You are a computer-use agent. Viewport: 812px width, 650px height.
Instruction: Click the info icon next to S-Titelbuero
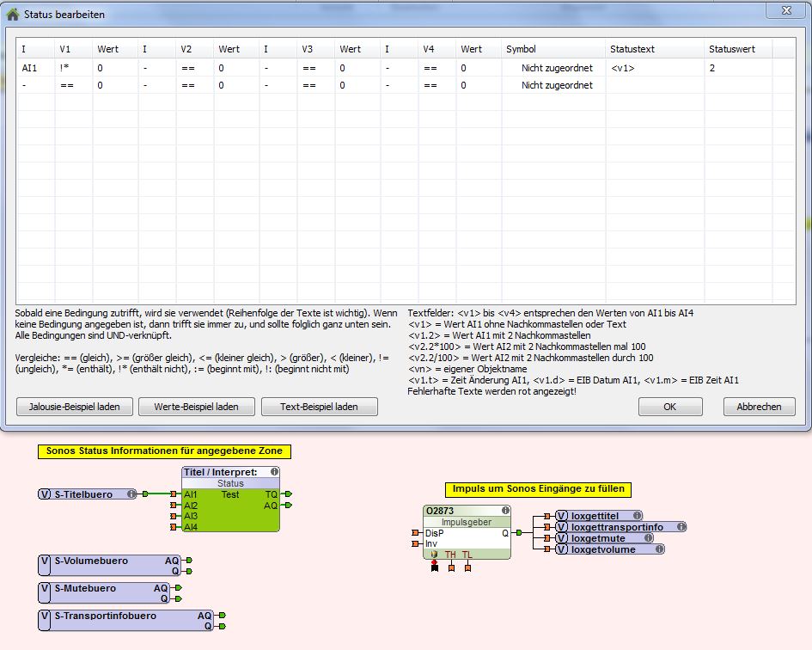(x=131, y=494)
